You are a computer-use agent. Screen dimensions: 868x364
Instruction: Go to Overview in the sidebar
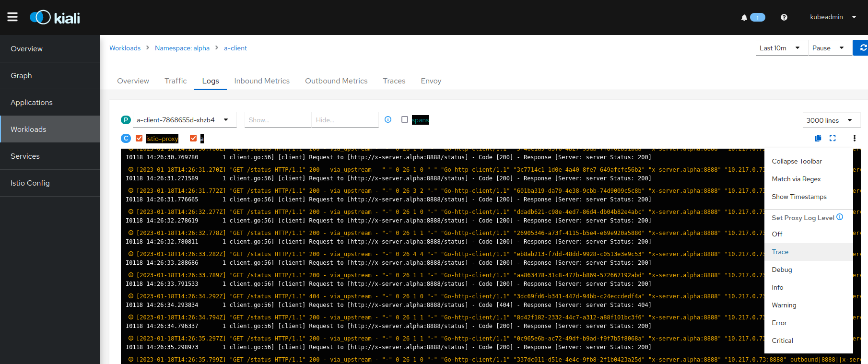[x=50, y=48]
